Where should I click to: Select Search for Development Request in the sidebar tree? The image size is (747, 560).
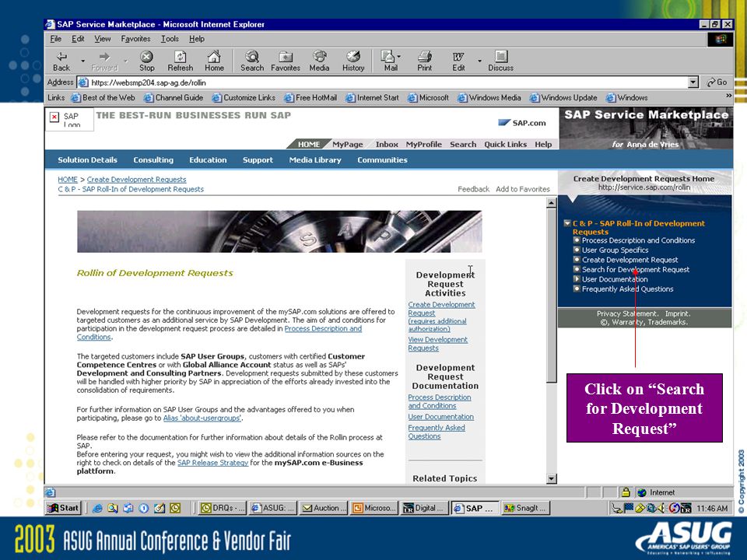pos(635,270)
